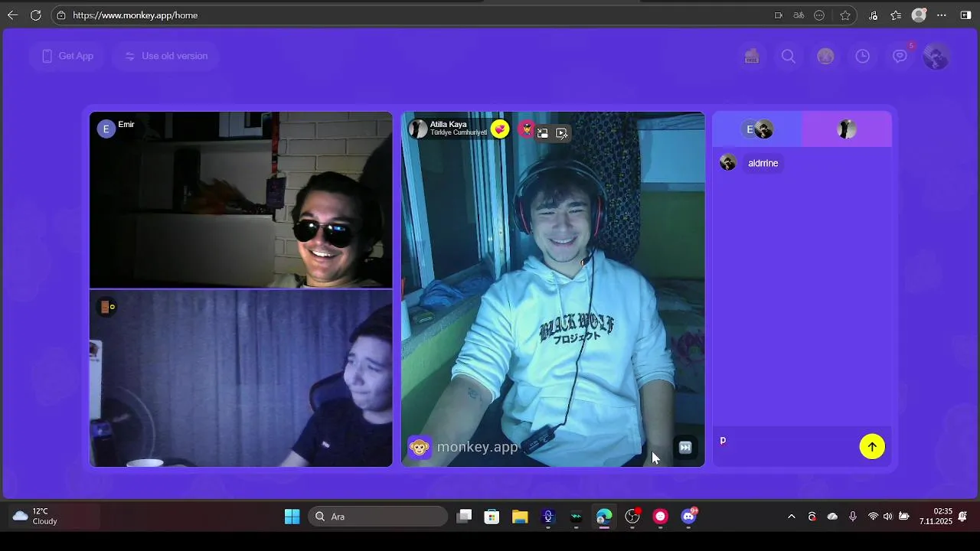Switch using Use old version button
Screen dimensions: 980x551
tap(165, 56)
